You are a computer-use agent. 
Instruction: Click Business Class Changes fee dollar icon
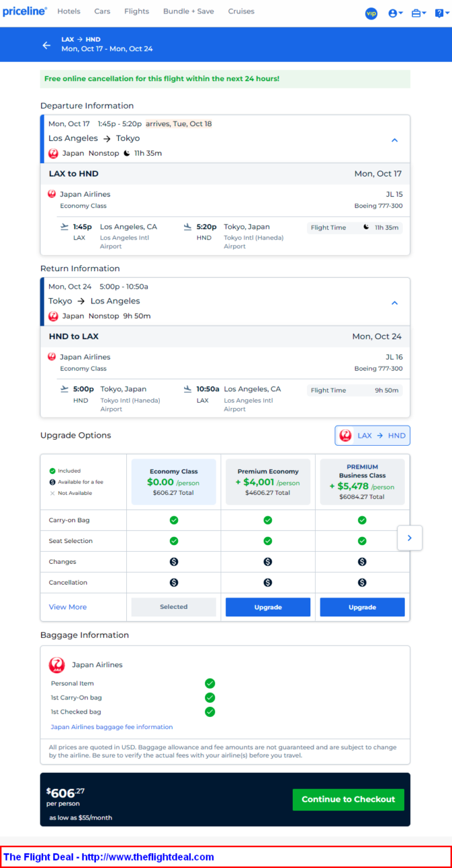(362, 562)
